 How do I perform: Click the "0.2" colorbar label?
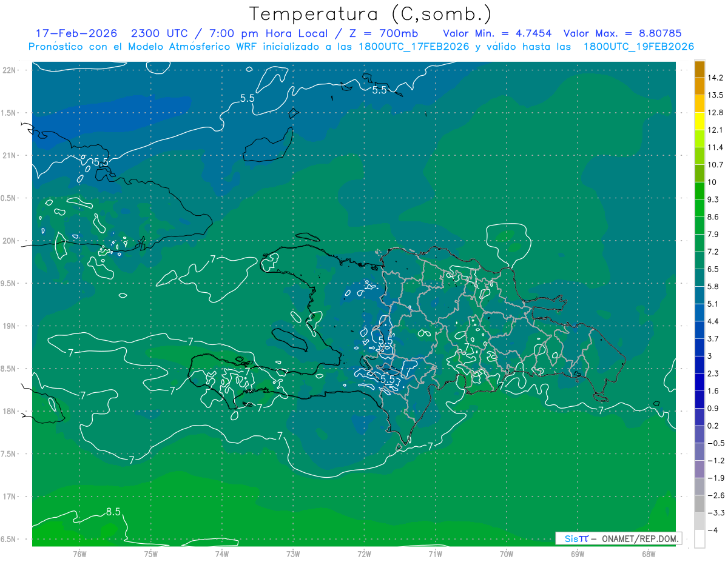[713, 426]
